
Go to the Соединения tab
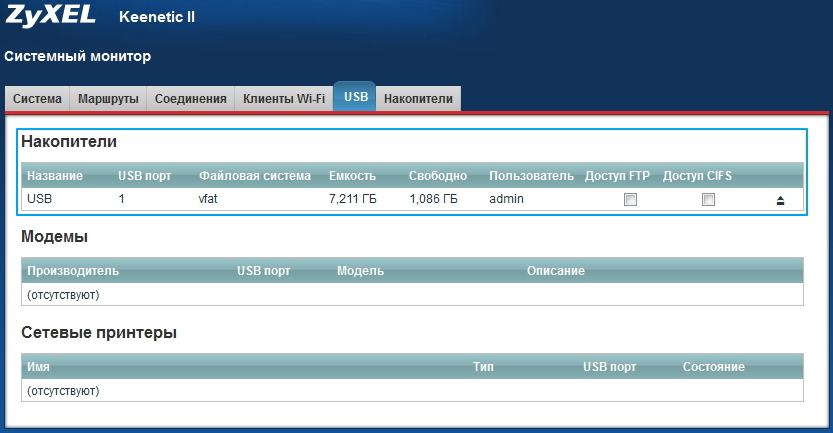pos(190,98)
